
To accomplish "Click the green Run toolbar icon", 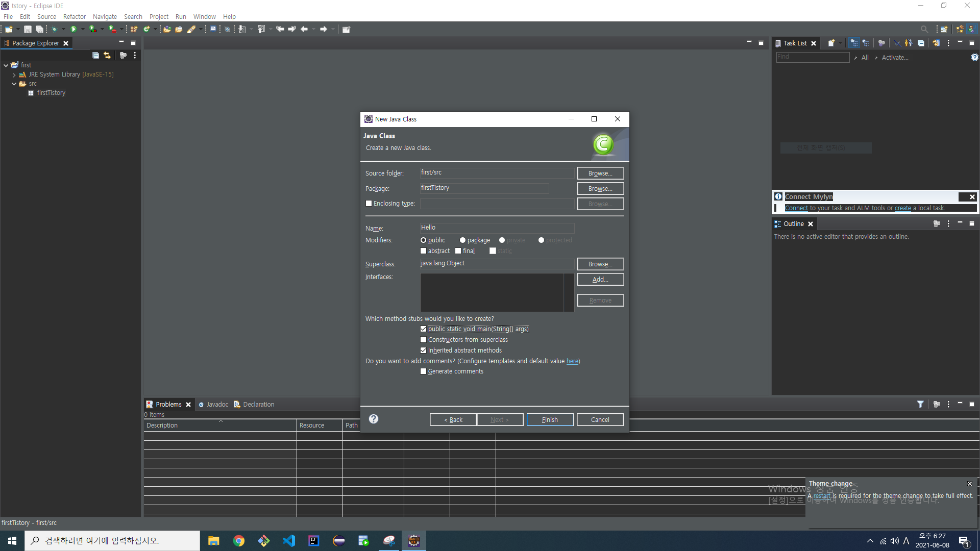I will pos(73,29).
